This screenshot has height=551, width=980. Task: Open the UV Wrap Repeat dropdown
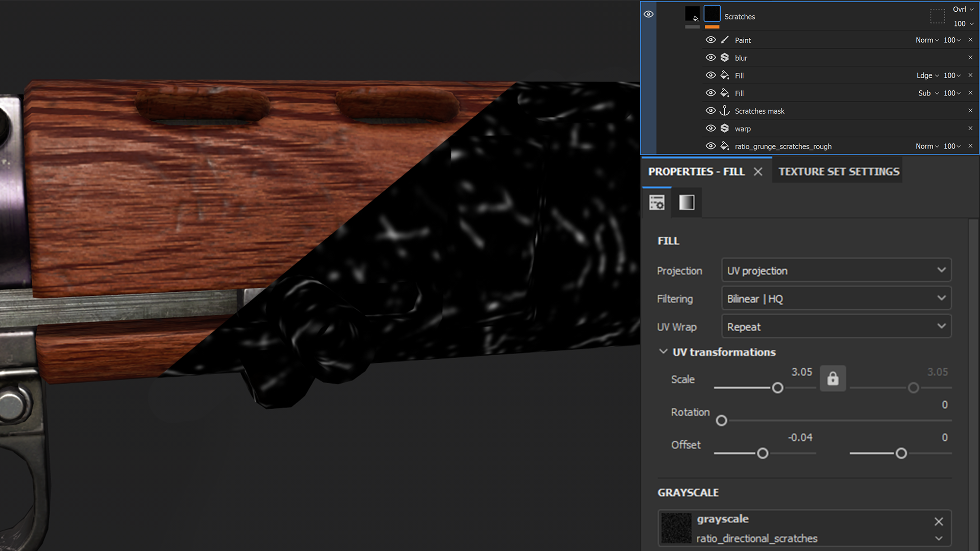coord(836,327)
